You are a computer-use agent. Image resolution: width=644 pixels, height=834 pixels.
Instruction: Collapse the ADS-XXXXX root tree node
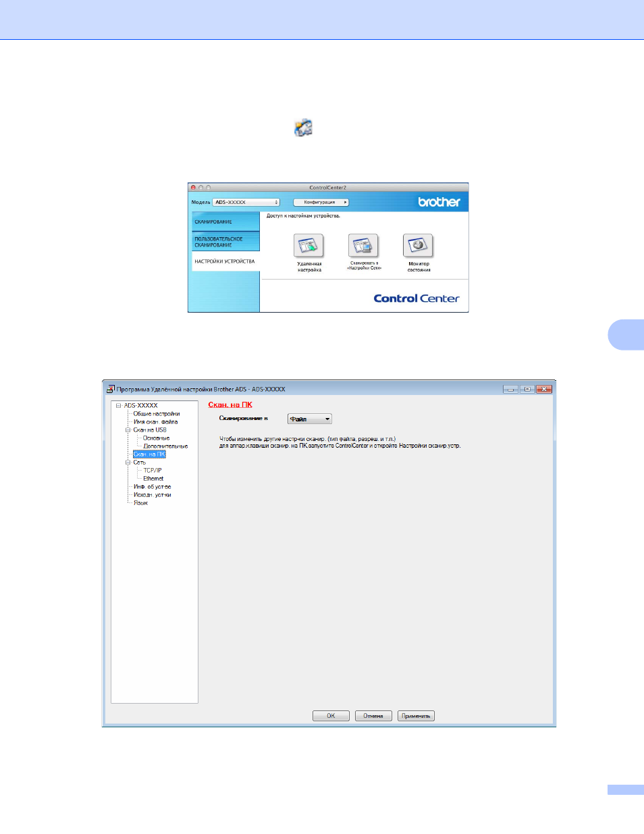118,406
